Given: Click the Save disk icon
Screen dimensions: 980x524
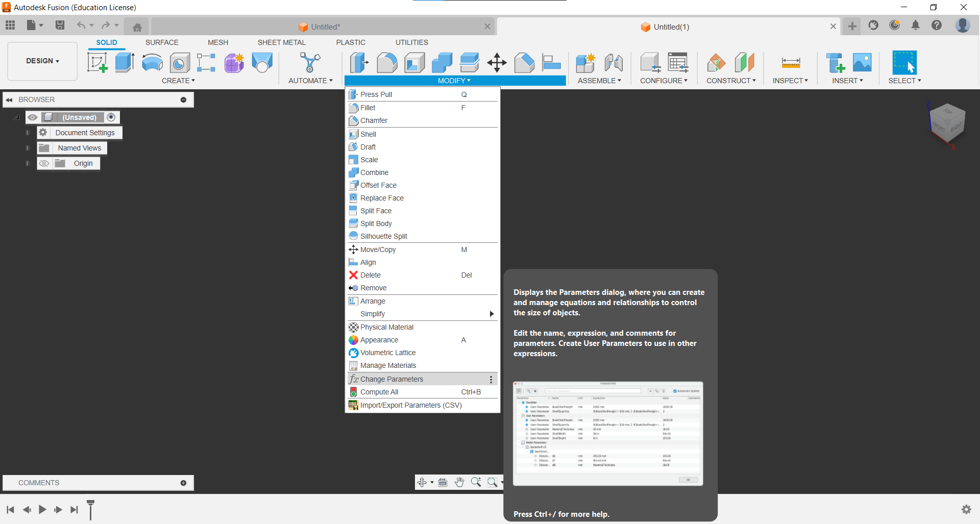Looking at the screenshot, I should click(x=60, y=25).
